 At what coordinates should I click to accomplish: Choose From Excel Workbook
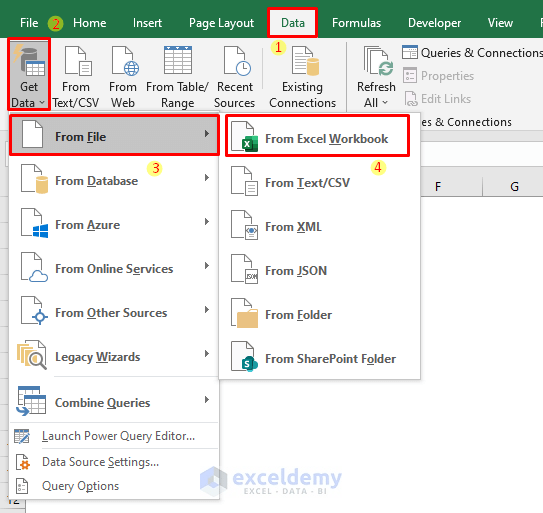point(318,136)
